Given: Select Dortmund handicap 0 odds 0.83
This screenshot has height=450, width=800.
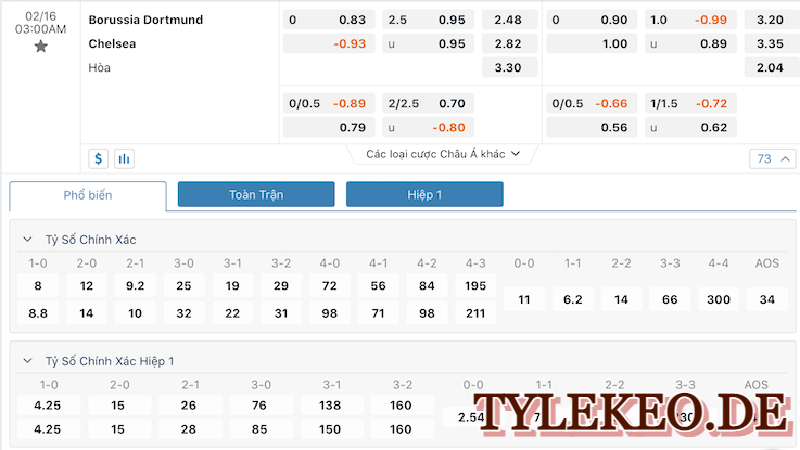Looking at the screenshot, I should [329, 20].
